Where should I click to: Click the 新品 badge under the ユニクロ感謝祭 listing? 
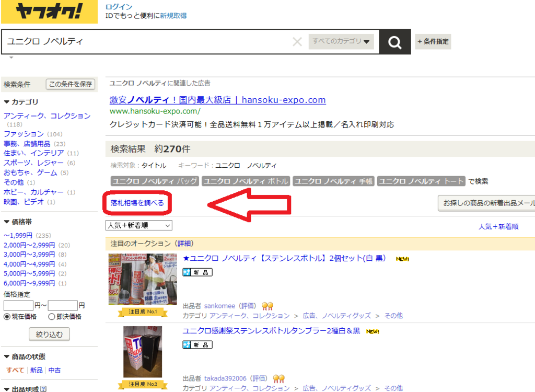[197, 344]
